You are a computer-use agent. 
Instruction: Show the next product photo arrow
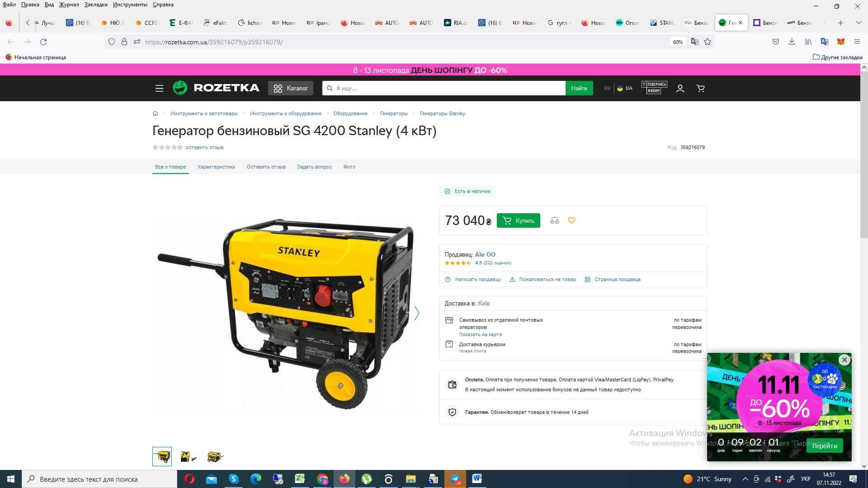click(417, 313)
